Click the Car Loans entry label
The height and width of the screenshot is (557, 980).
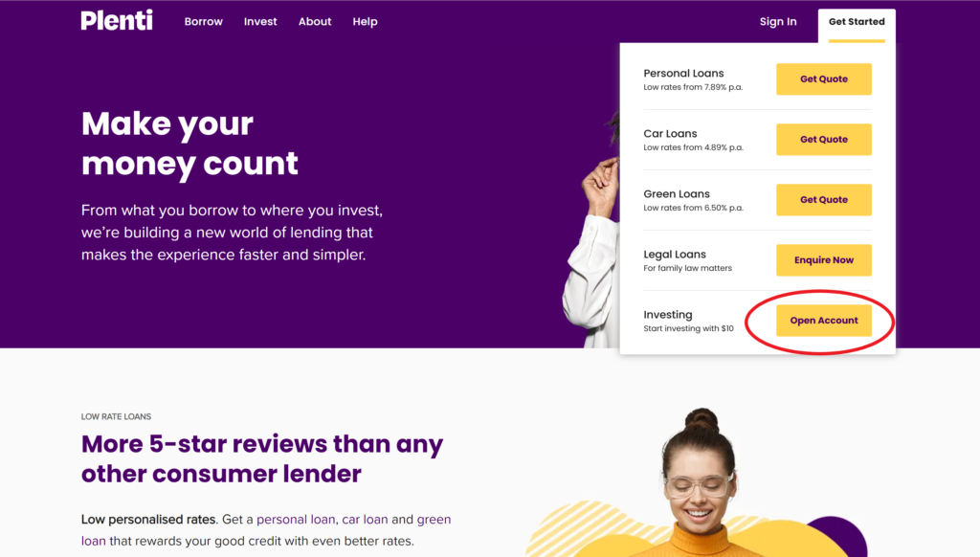point(670,134)
